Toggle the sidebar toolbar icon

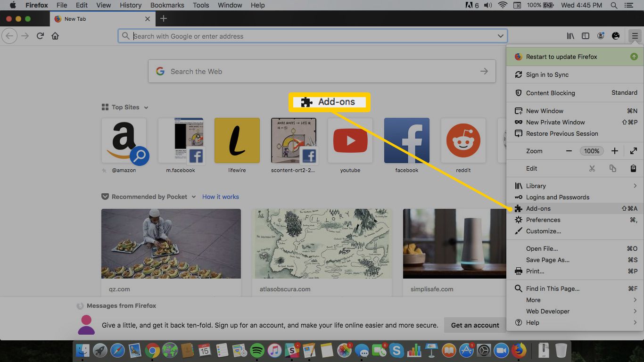586,36
